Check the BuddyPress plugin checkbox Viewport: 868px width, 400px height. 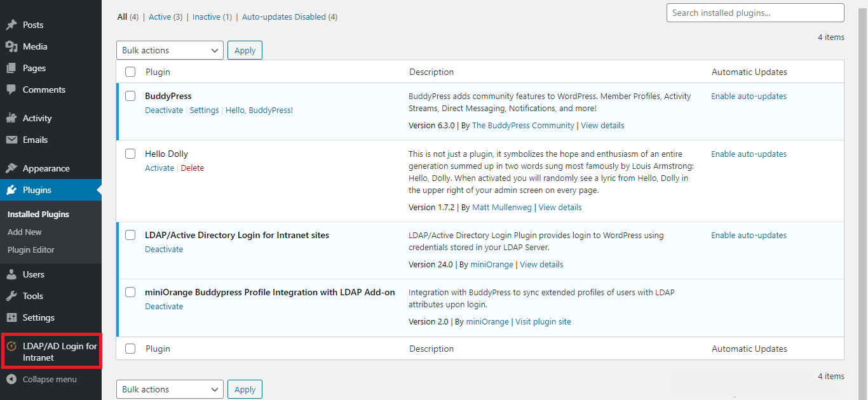click(x=130, y=96)
